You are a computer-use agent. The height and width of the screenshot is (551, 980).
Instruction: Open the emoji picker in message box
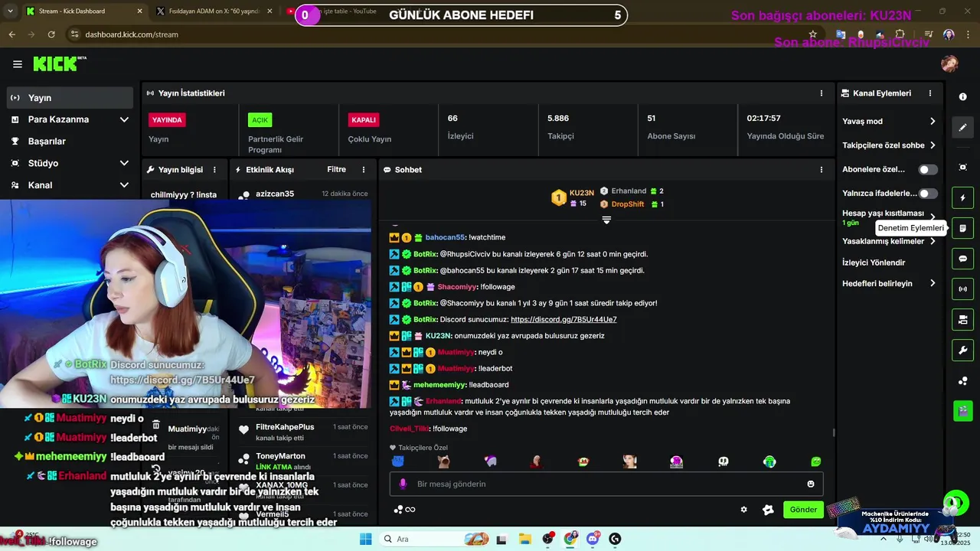point(811,484)
